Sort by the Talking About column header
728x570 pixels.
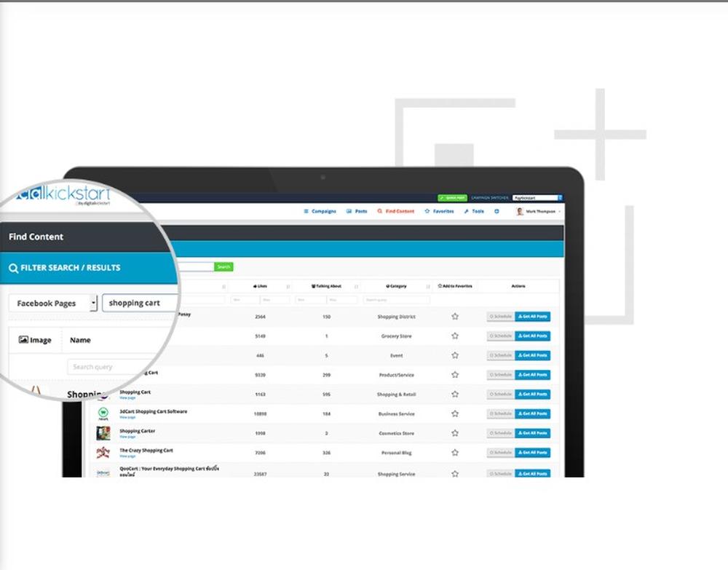(x=326, y=286)
